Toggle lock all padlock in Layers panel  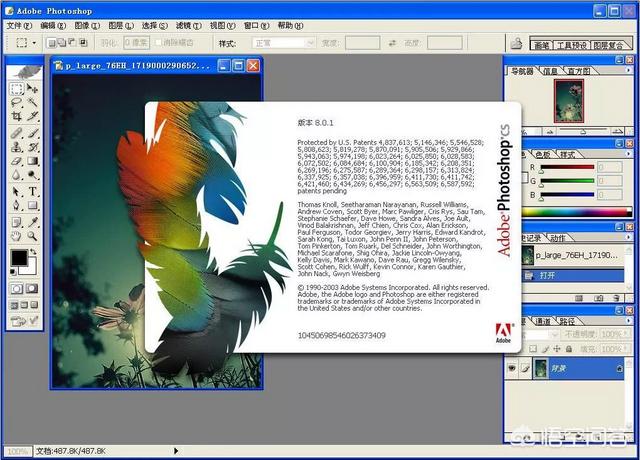(x=569, y=349)
